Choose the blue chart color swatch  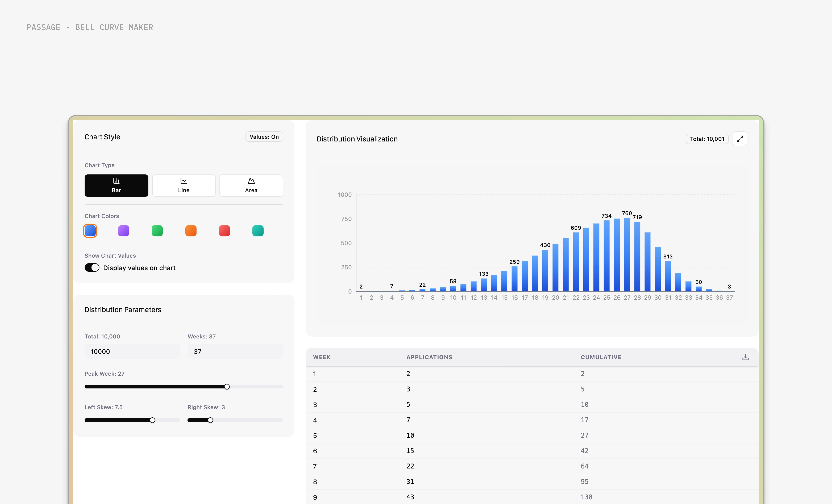point(90,231)
